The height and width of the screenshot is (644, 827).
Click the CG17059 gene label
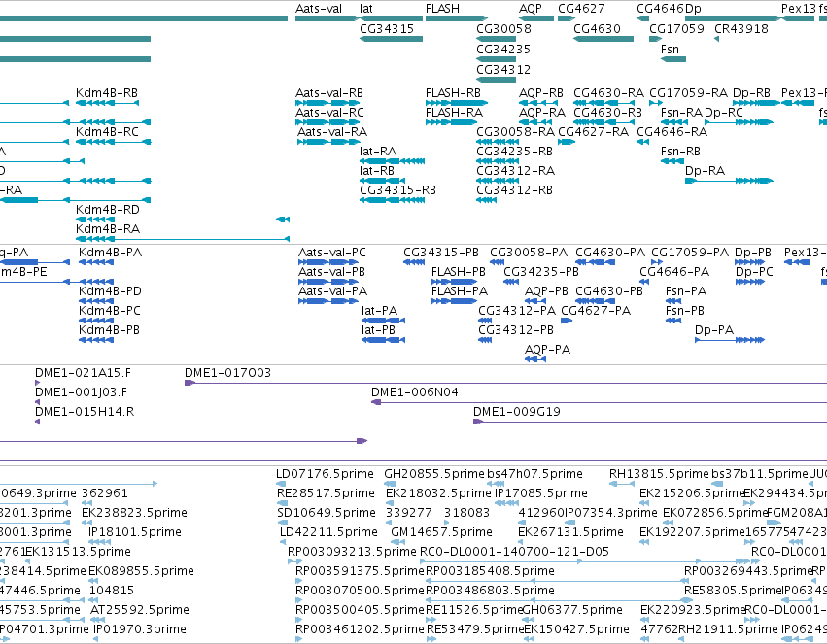(x=676, y=28)
